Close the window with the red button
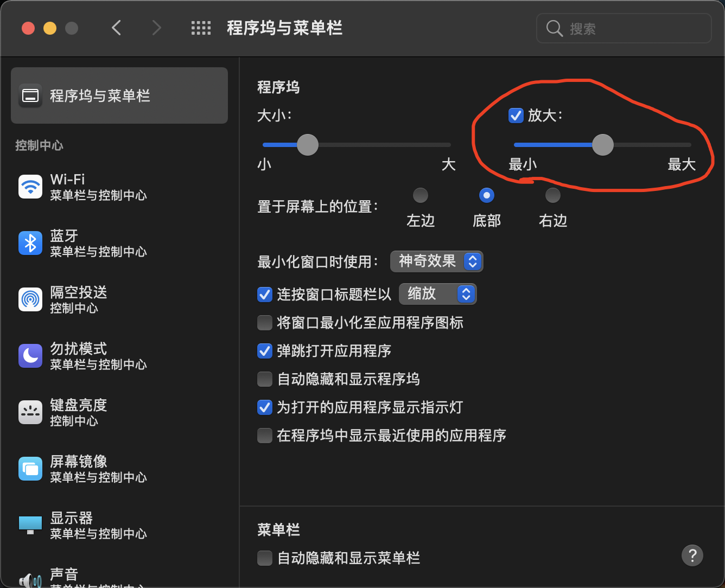Image resolution: width=725 pixels, height=588 pixels. pyautogui.click(x=28, y=28)
